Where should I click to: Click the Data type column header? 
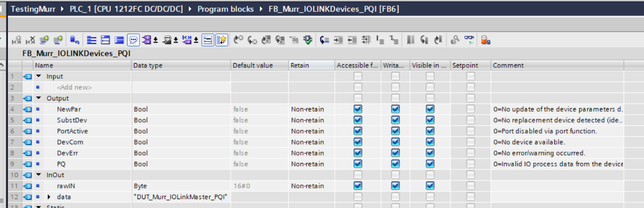181,65
